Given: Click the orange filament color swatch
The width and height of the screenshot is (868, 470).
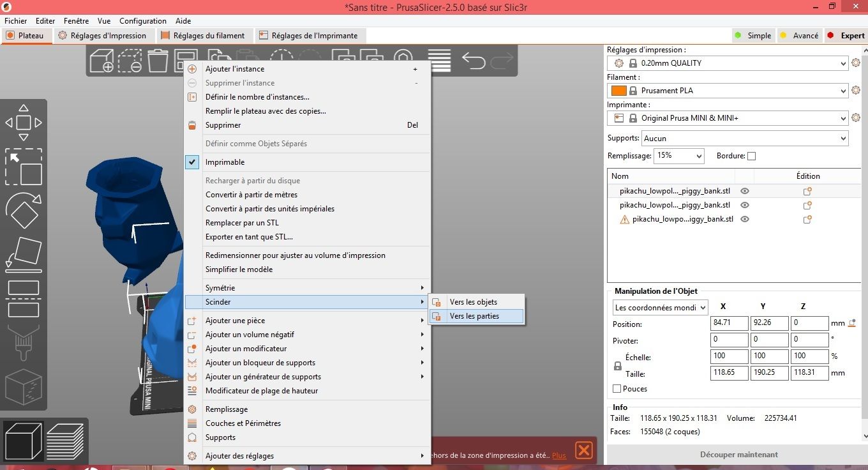Looking at the screenshot, I should point(618,91).
